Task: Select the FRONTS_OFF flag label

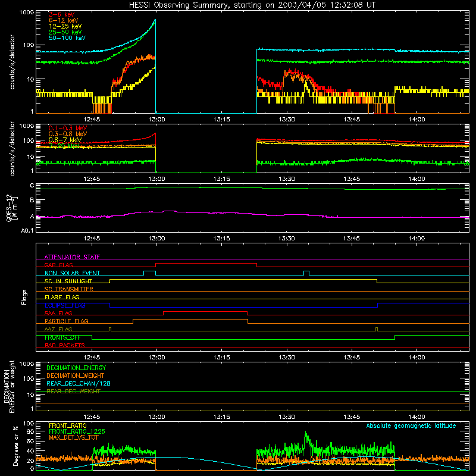Action: click(62, 337)
